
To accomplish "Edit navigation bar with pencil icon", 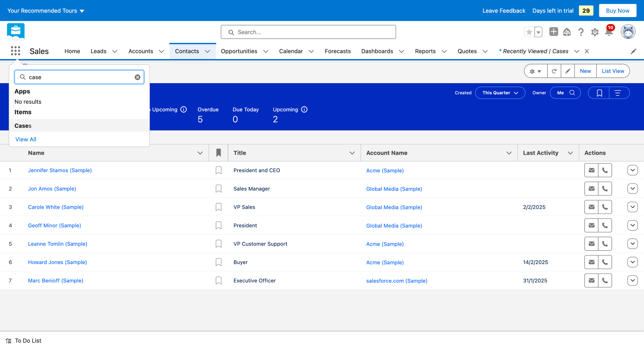I will (x=633, y=51).
